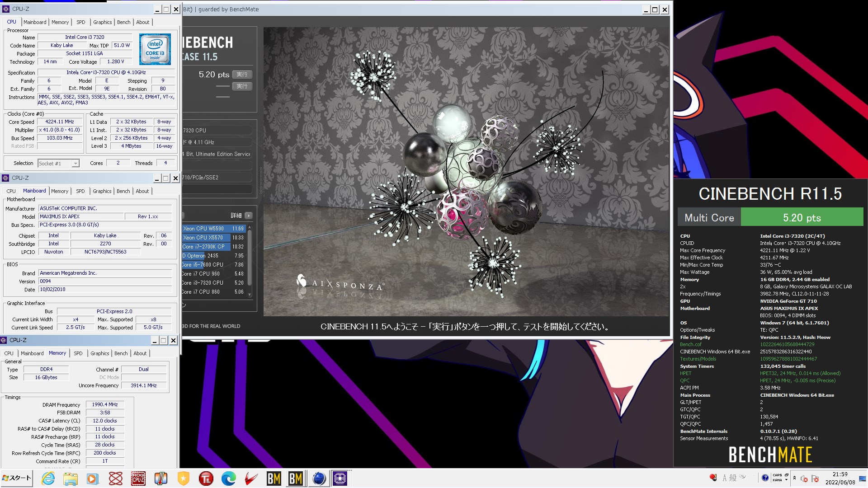Click the Core Speed 4224.11 MHz field

[x=60, y=122]
